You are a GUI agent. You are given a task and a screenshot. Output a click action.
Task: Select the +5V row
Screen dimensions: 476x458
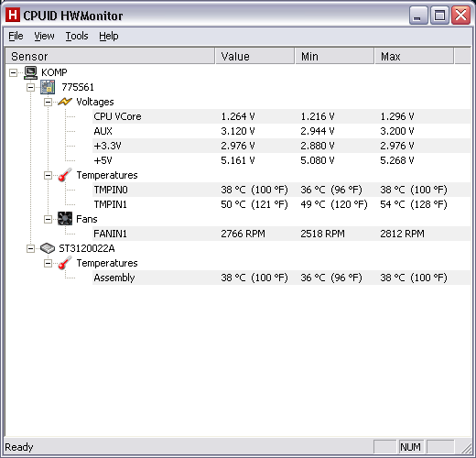point(281,160)
